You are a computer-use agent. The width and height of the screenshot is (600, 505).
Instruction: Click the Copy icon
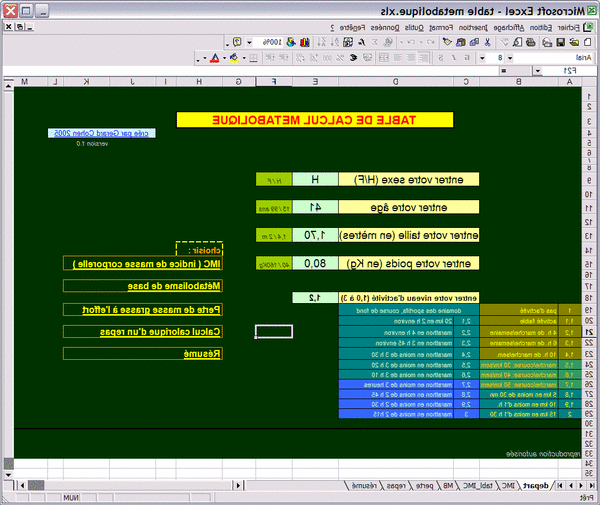[x=474, y=42]
